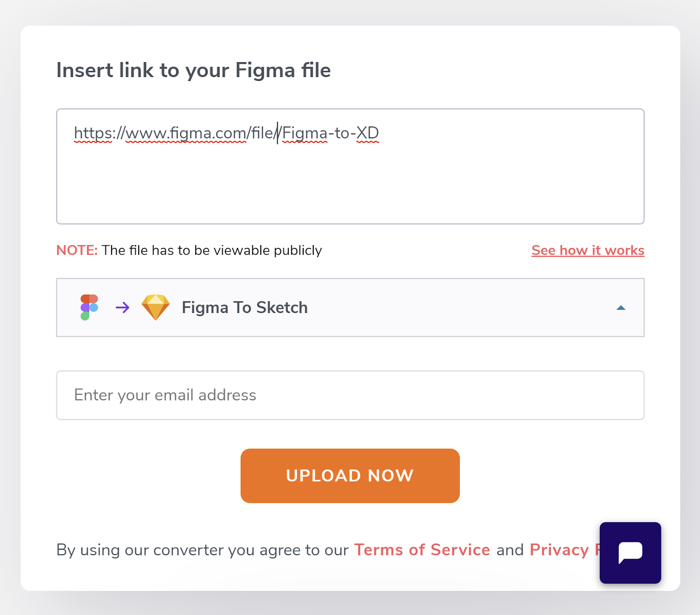Image resolution: width=700 pixels, height=615 pixels.
Task: Click the red NOTE label
Action: point(77,250)
